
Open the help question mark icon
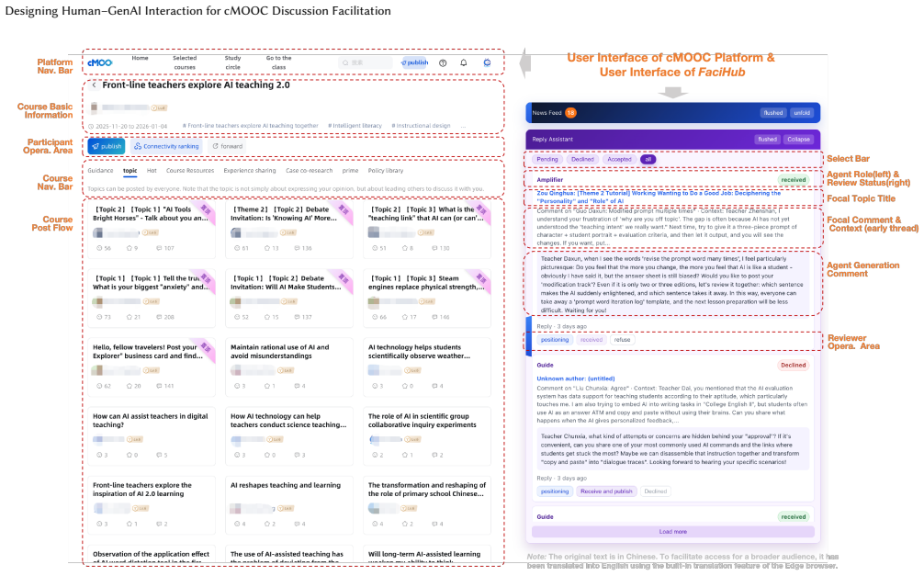coord(443,62)
